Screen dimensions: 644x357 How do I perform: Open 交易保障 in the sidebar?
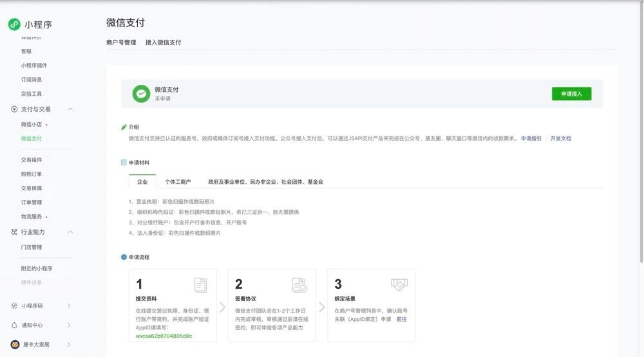pyautogui.click(x=32, y=188)
